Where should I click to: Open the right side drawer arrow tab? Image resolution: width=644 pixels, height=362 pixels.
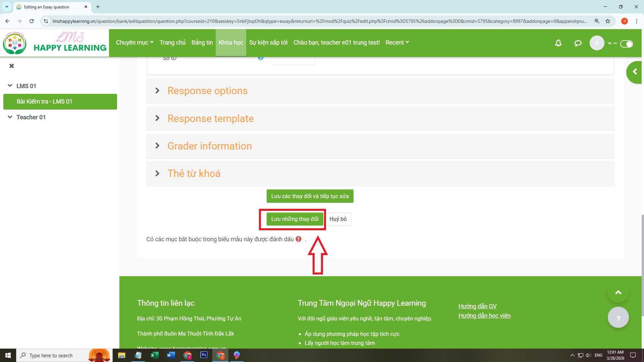coord(634,72)
